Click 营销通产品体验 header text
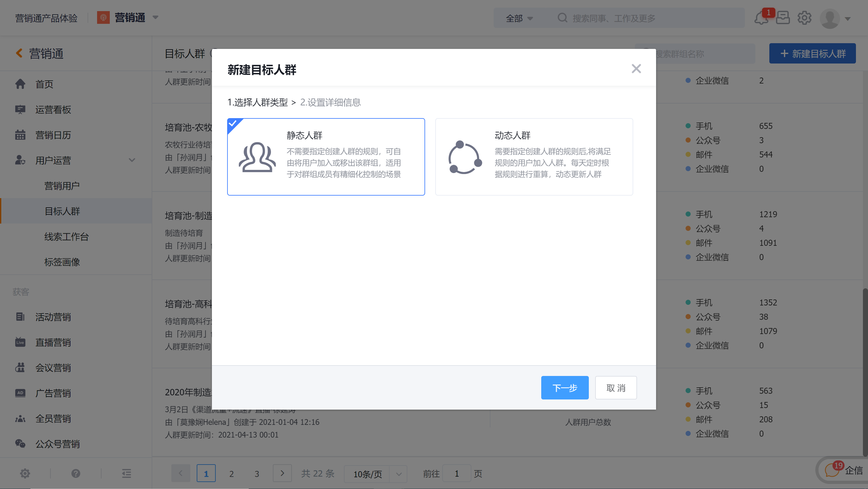The height and width of the screenshot is (489, 868). pos(46,18)
